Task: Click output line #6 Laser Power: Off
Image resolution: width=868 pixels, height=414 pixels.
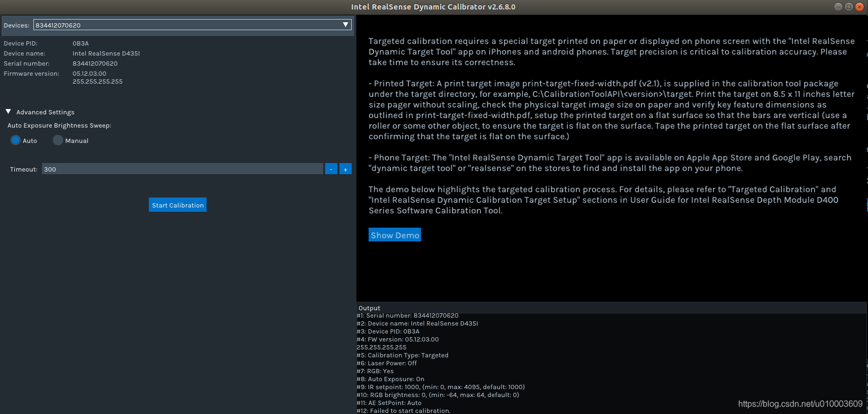Action: point(387,363)
